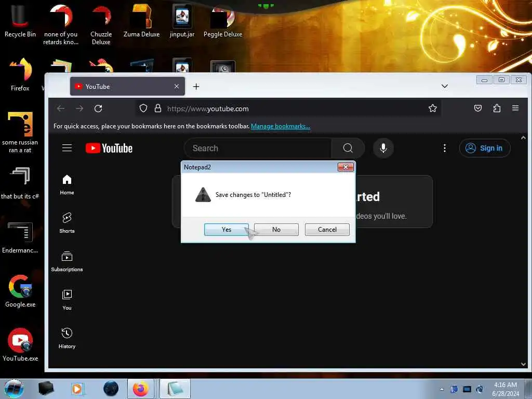Open the media player taskbar icon
This screenshot has width=532, height=399.
pos(77,389)
